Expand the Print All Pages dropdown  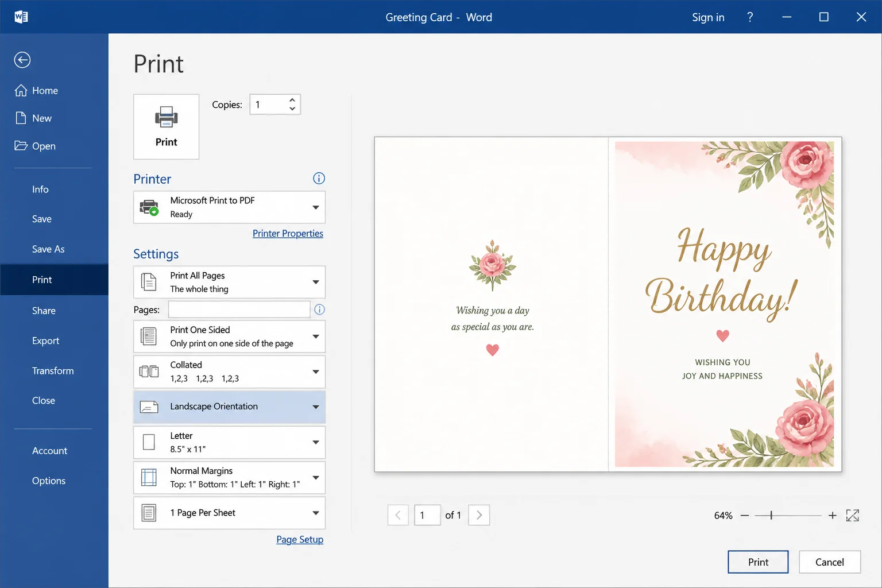[316, 282]
